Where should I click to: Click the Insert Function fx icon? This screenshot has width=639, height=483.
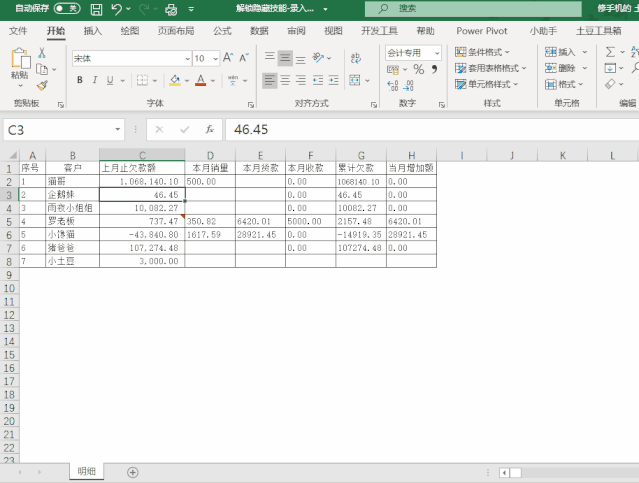pos(209,130)
